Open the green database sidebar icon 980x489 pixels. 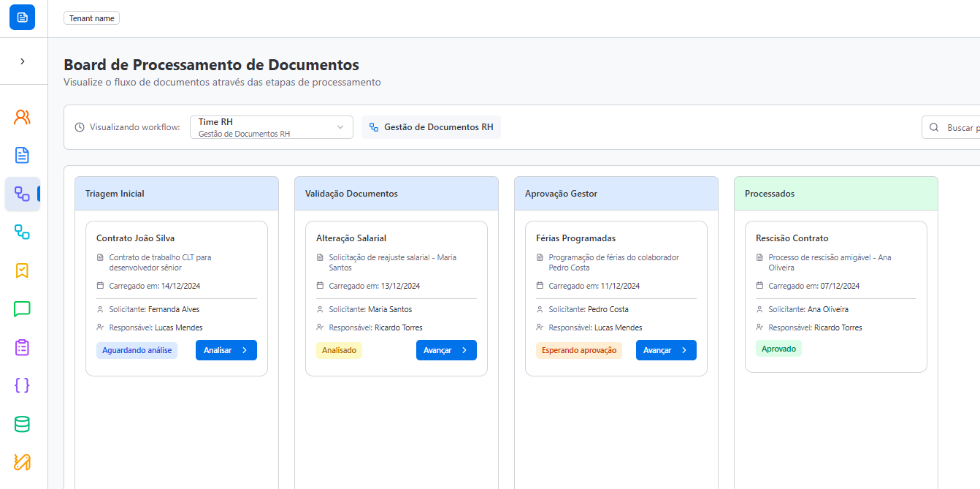coord(22,424)
